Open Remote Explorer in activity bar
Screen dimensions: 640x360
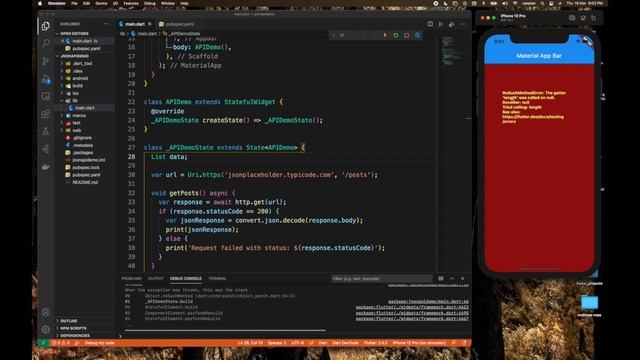pyautogui.click(x=46, y=96)
